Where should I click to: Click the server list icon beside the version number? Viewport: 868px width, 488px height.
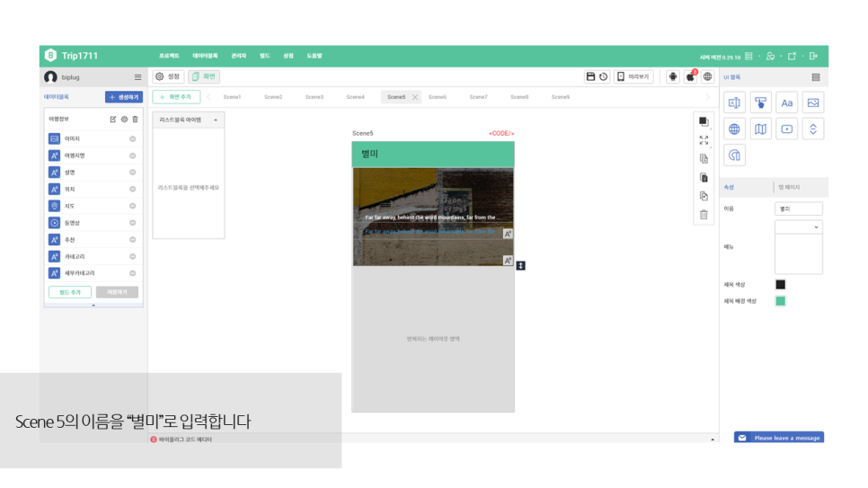click(x=748, y=56)
